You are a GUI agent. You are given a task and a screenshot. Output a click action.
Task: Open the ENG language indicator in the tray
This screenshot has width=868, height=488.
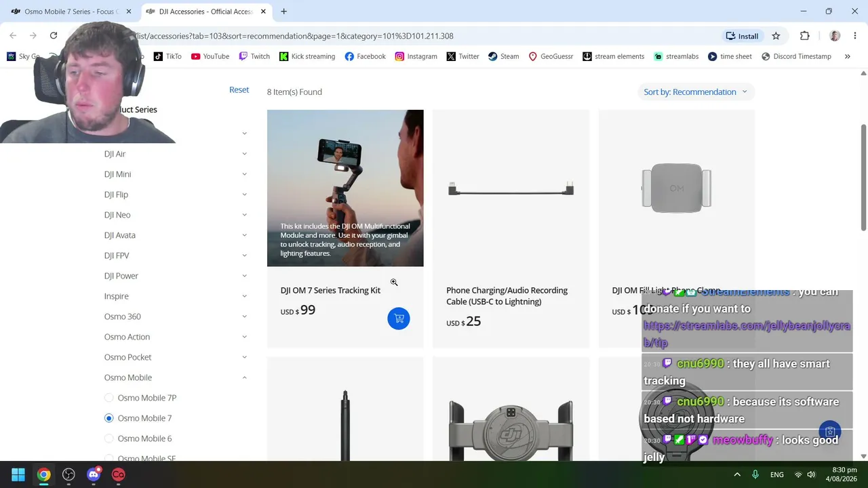pyautogui.click(x=777, y=474)
